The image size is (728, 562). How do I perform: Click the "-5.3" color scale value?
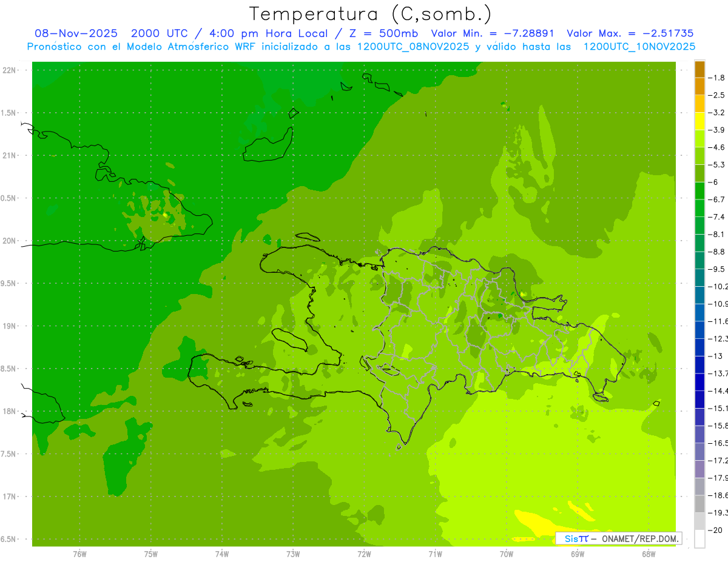pyautogui.click(x=717, y=164)
